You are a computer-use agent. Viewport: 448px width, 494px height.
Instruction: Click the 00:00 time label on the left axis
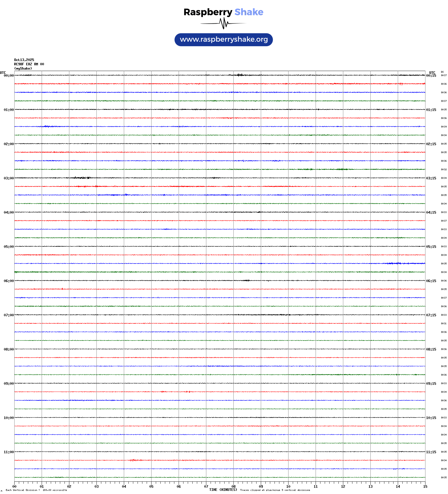coord(9,76)
